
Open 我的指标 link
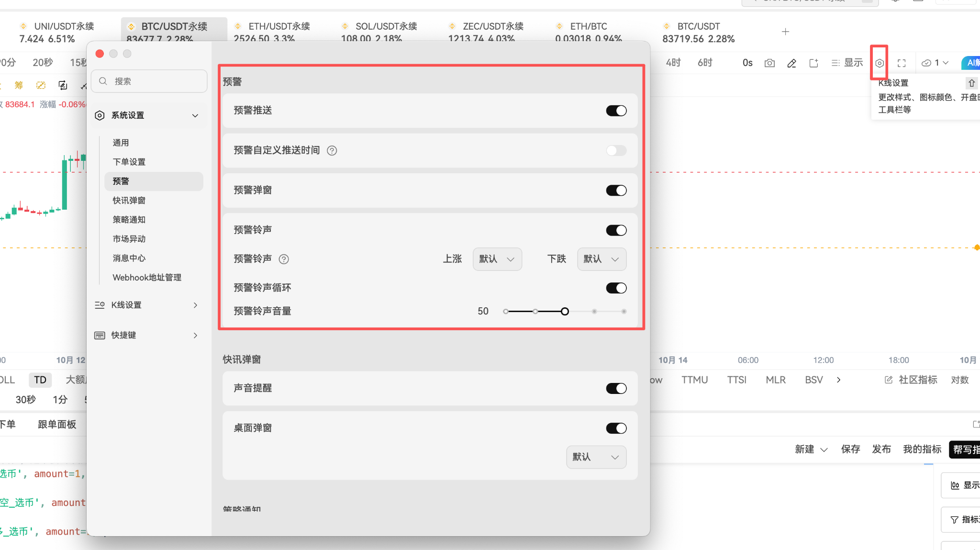point(922,449)
